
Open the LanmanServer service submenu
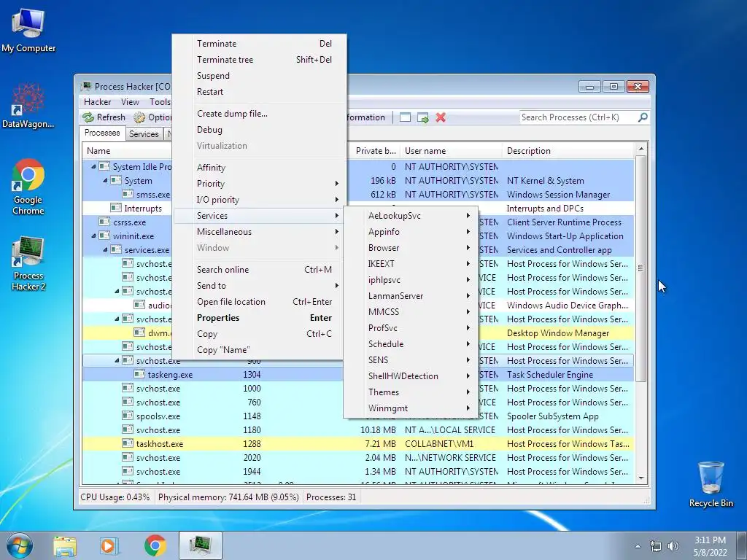click(x=410, y=296)
